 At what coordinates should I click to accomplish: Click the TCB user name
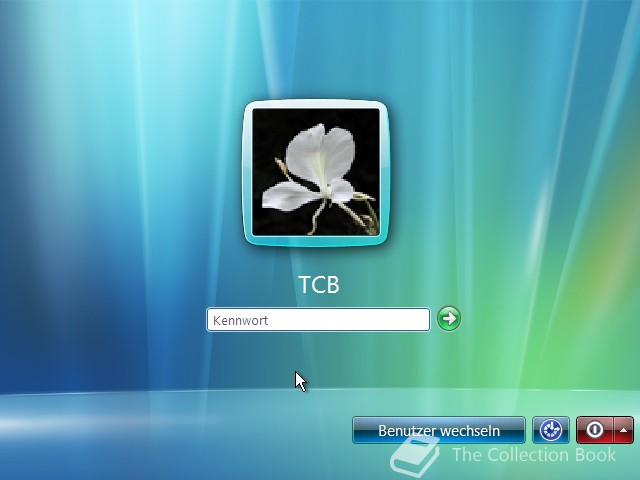[x=319, y=284]
